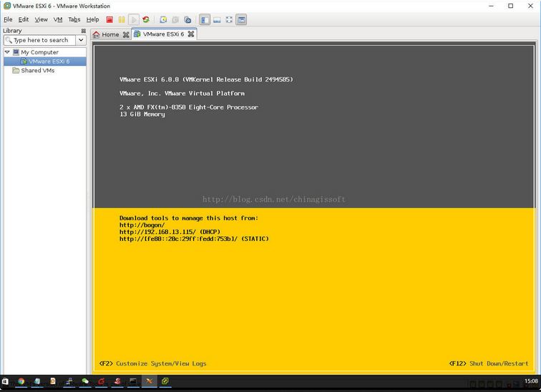Screen dimensions: 541x392
Task: Close the Library panel
Action: [83, 31]
